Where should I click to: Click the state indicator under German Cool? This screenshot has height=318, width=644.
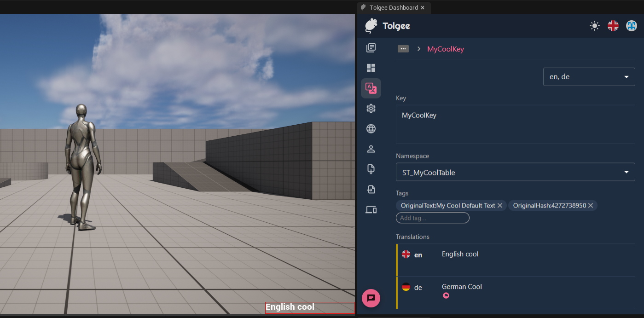point(446,295)
